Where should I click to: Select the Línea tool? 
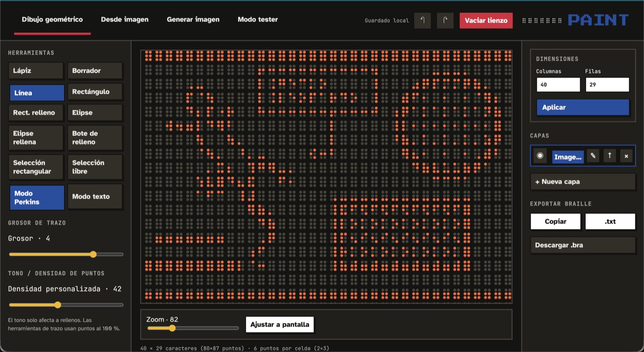pyautogui.click(x=37, y=92)
